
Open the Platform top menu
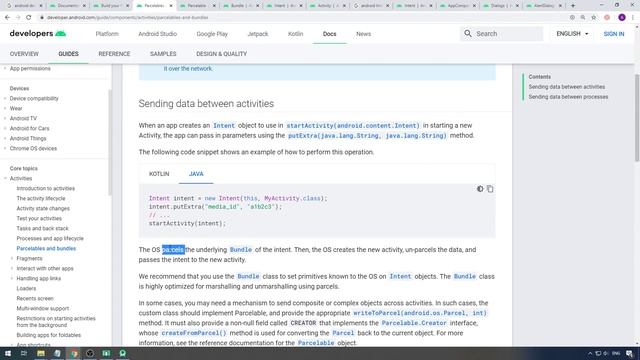click(x=107, y=34)
